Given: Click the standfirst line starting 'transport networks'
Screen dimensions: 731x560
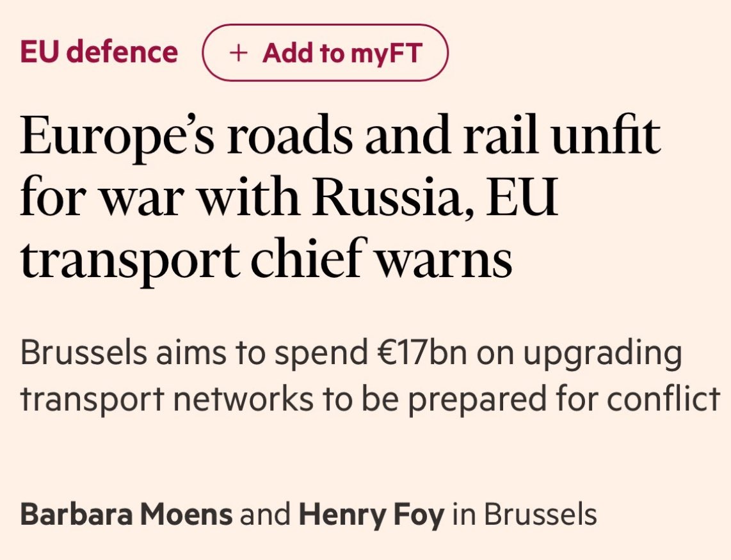Looking at the screenshot, I should (371, 399).
